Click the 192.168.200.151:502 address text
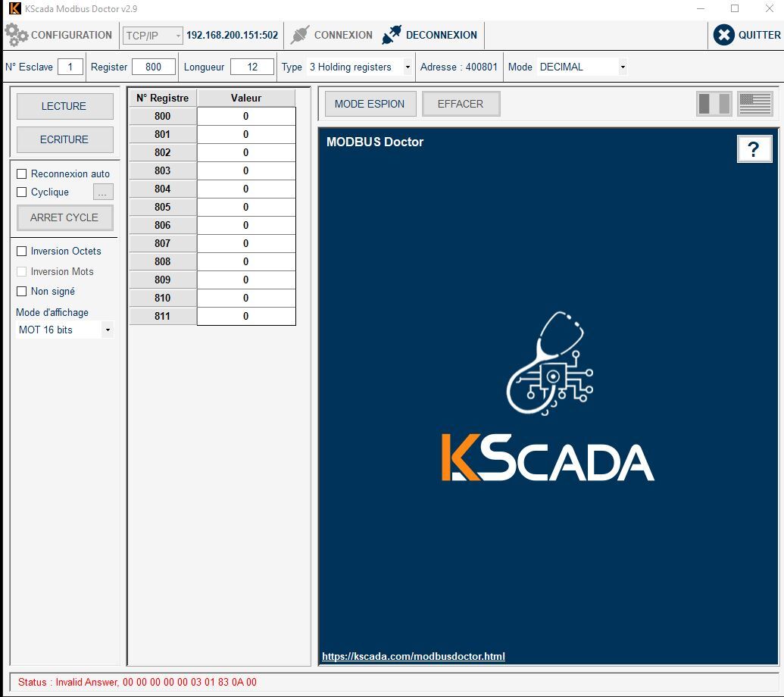This screenshot has height=697, width=784. (232, 35)
